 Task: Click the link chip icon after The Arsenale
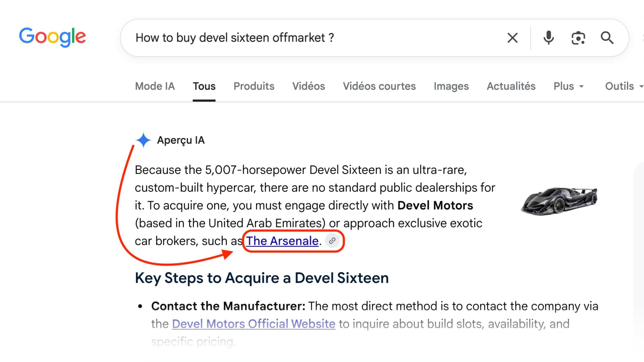(x=332, y=241)
